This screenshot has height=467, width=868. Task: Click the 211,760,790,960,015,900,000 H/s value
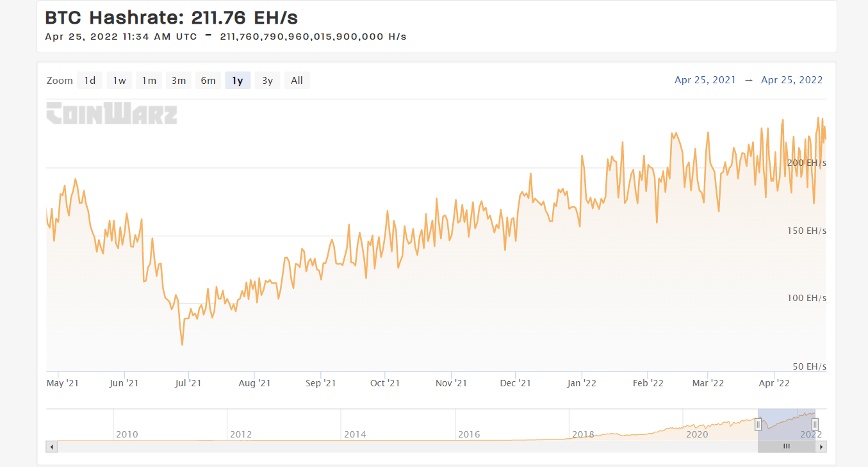pyautogui.click(x=313, y=37)
